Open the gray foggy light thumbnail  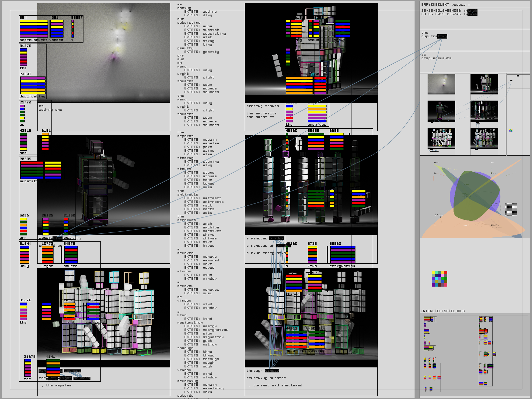[x=441, y=84]
